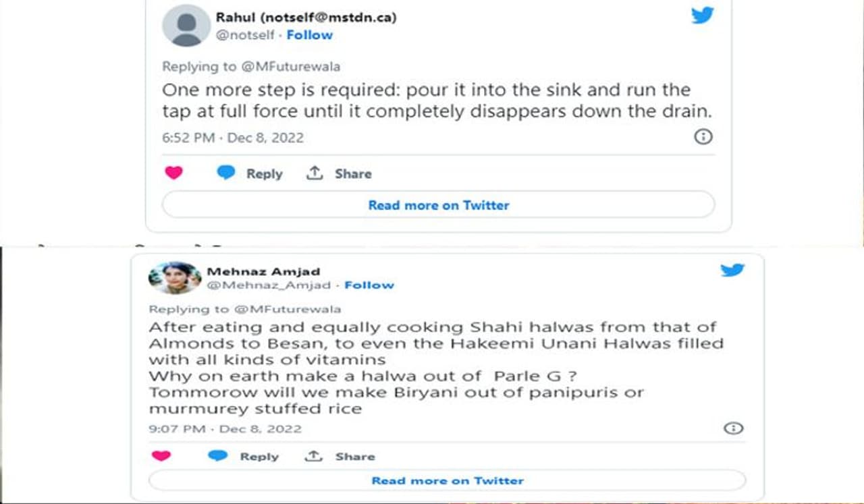Like Rahul's tweet with the heart icon
The height and width of the screenshot is (504, 864).
point(173,173)
